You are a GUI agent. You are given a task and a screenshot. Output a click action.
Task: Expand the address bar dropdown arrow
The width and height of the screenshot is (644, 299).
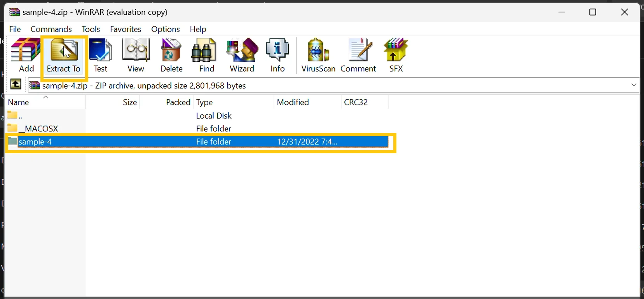click(x=634, y=85)
